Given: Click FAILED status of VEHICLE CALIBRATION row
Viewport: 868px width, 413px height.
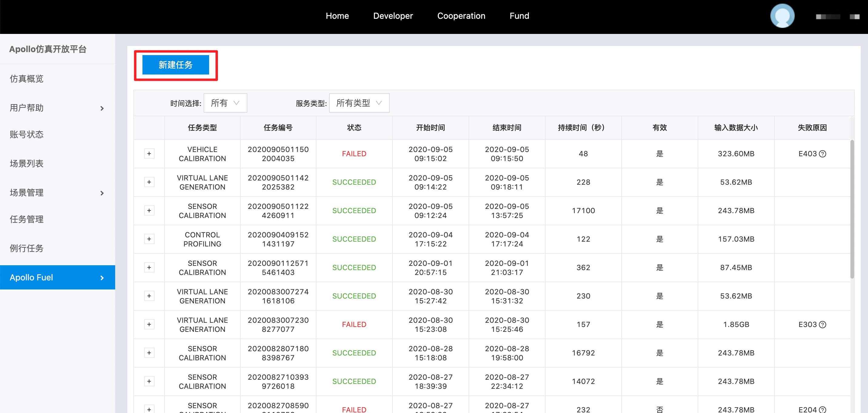Looking at the screenshot, I should 354,154.
